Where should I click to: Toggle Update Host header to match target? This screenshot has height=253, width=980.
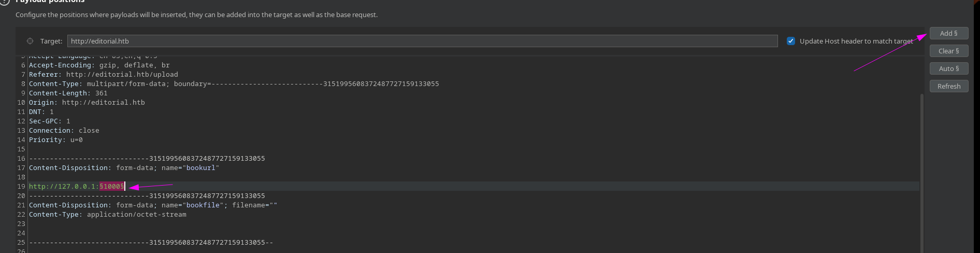pyautogui.click(x=791, y=41)
